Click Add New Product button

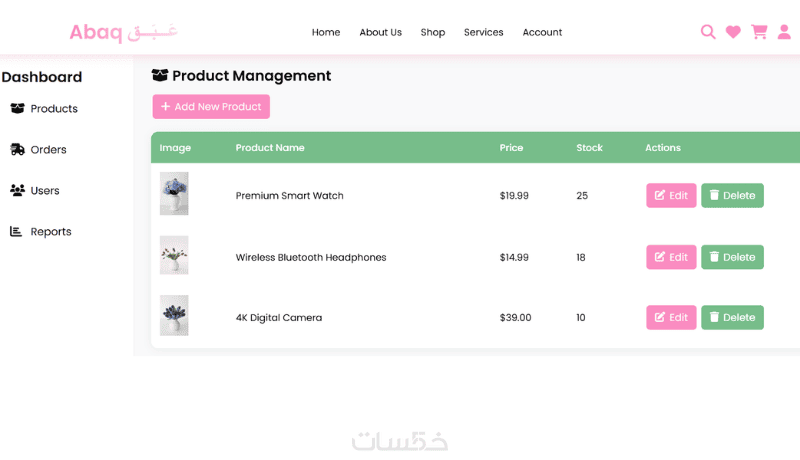tap(211, 107)
